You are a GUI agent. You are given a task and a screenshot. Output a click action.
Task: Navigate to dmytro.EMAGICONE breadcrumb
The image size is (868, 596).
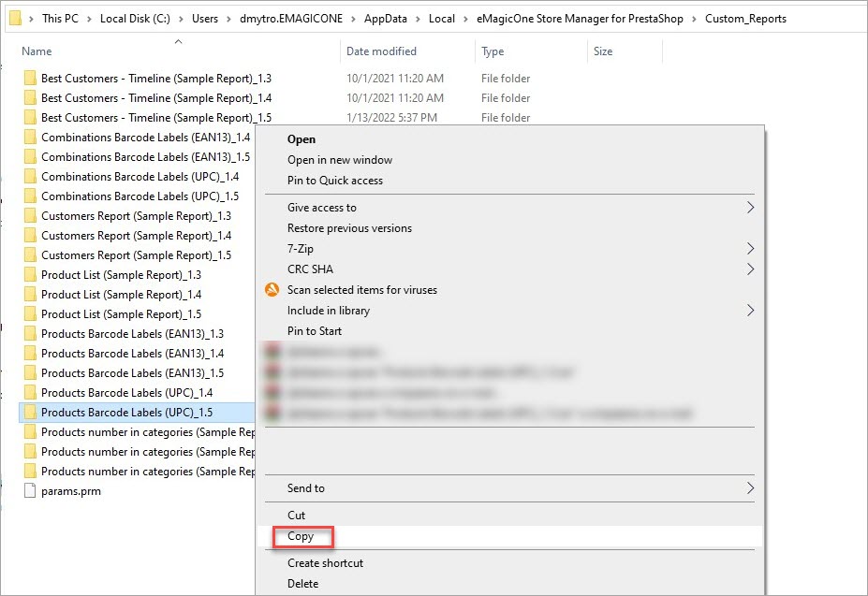click(291, 19)
